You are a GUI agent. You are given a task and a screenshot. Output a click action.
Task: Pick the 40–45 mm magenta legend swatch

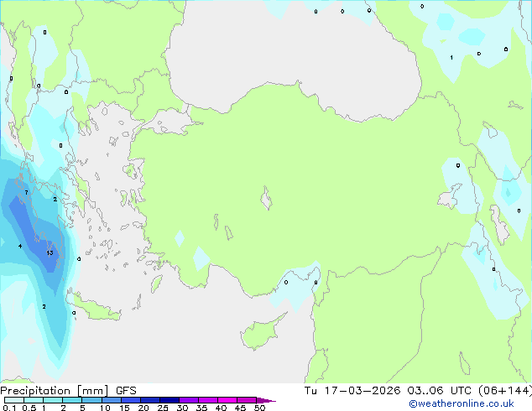click(x=227, y=400)
